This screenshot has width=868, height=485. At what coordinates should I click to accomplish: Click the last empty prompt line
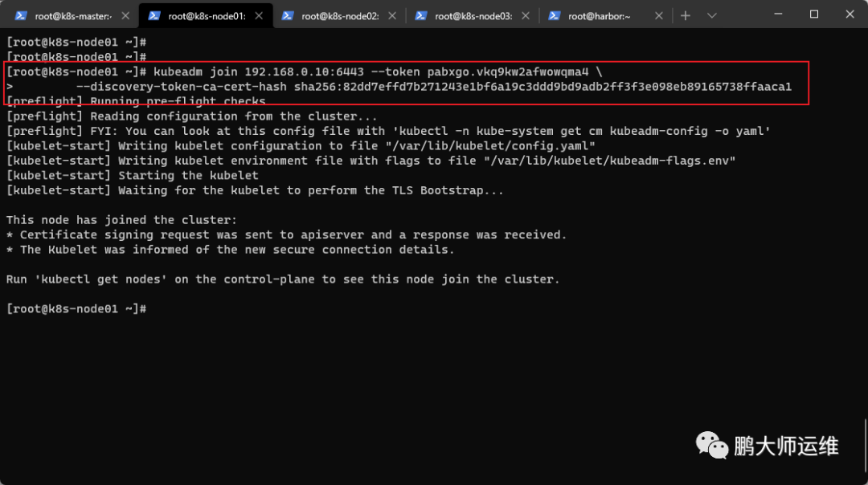coord(76,308)
